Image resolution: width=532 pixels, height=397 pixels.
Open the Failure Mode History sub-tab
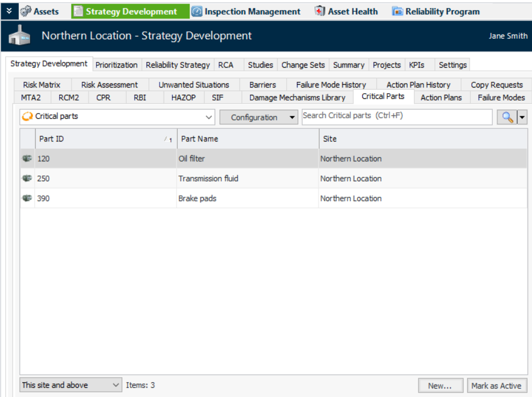coord(331,85)
